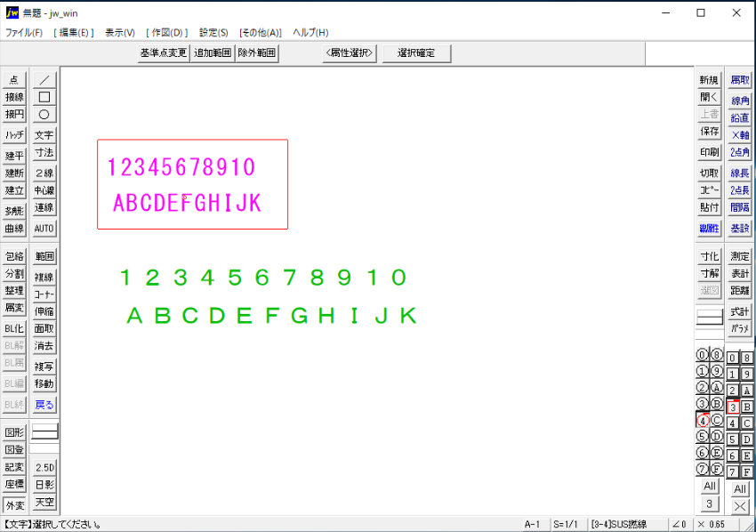The width and height of the screenshot is (756, 532).
Task: Click the 基準点変更 button
Action: (164, 53)
